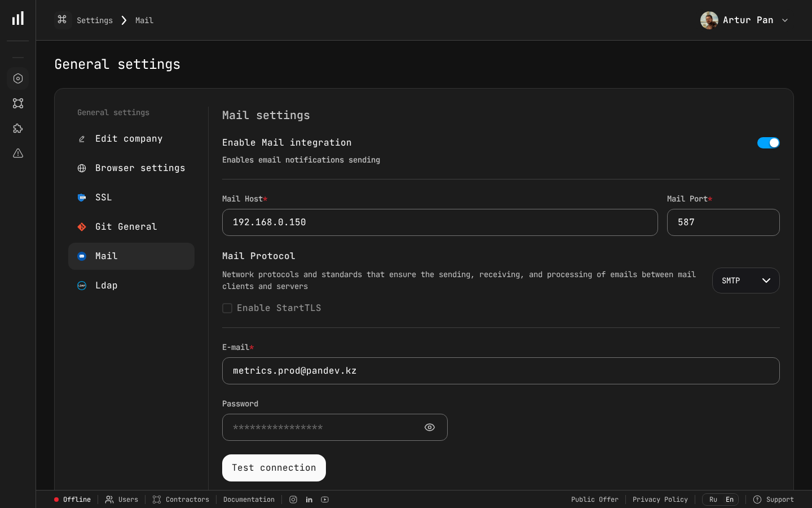Screen dimensions: 812x508
Task: Open the Mail Protocol SMTP dropdown
Action: (x=745, y=281)
